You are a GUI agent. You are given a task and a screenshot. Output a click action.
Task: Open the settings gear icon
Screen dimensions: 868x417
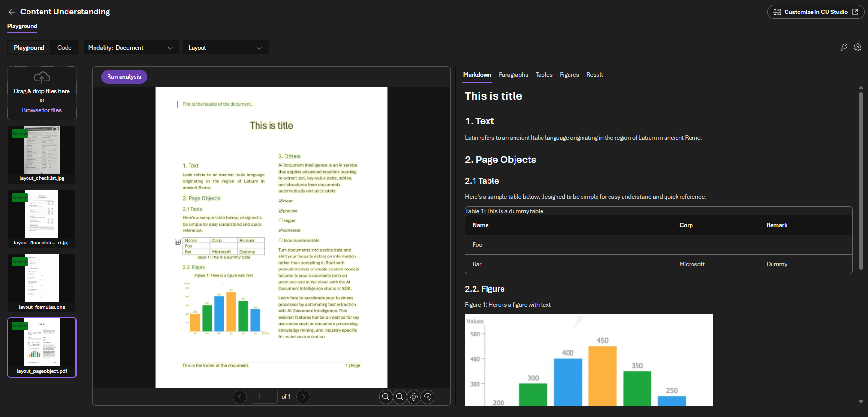coord(858,47)
